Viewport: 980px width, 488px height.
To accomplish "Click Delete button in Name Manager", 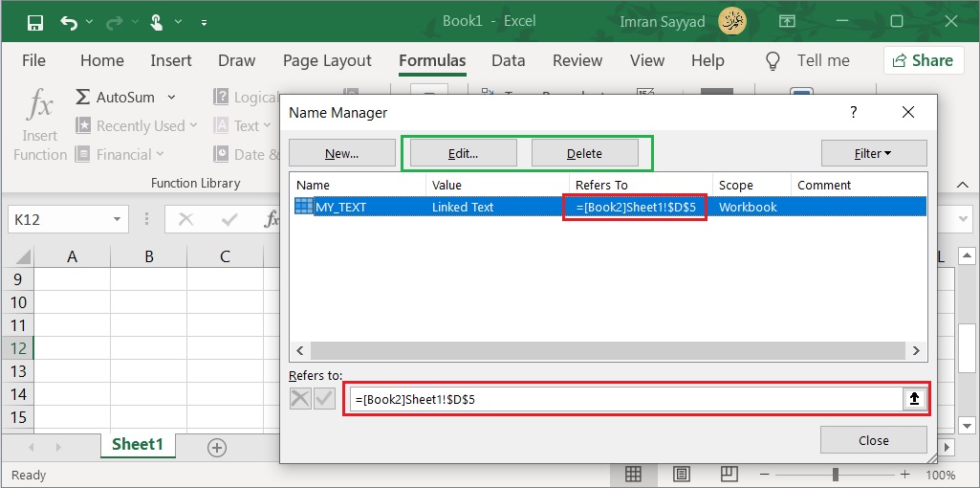I will [584, 153].
